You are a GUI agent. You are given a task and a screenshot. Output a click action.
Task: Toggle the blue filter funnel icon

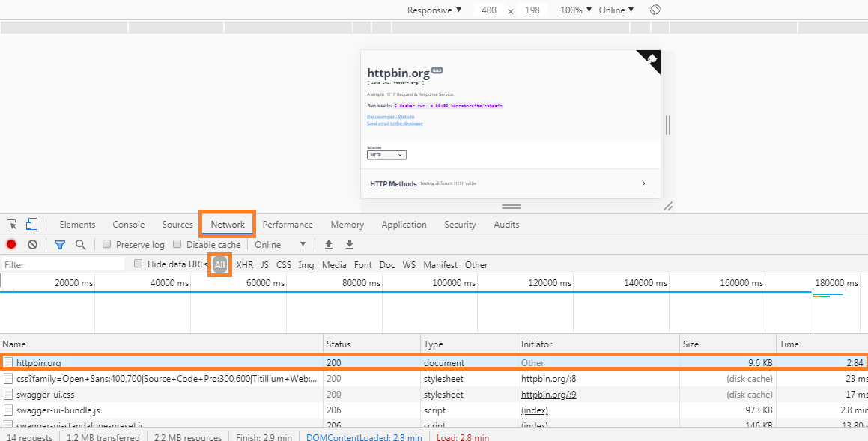[x=60, y=244]
